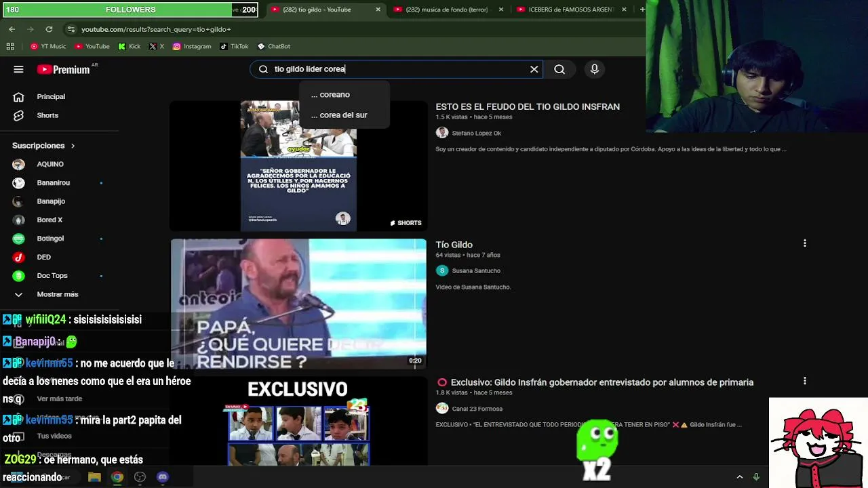Open a new browser tab

tap(642, 9)
